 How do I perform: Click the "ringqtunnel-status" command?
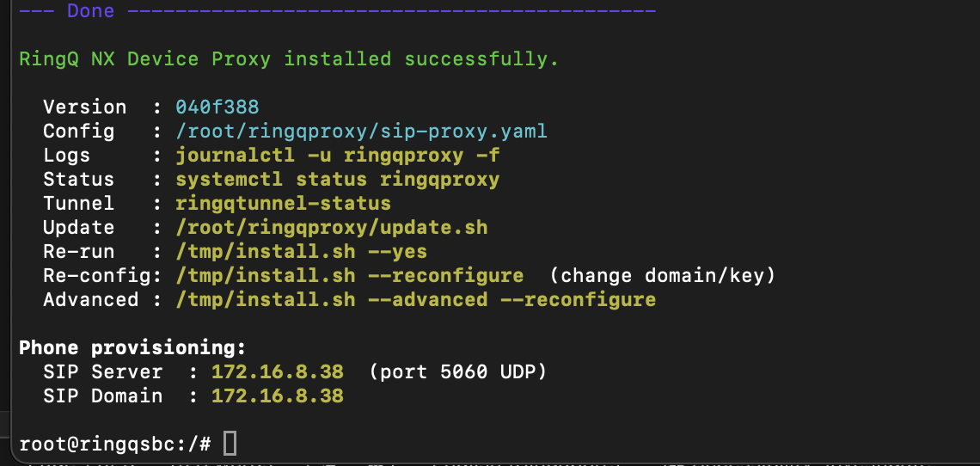click(283, 204)
